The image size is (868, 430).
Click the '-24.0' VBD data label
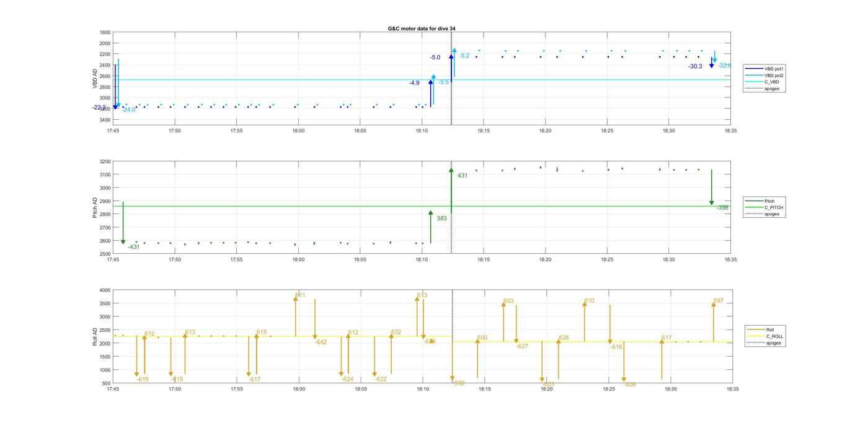coord(128,110)
